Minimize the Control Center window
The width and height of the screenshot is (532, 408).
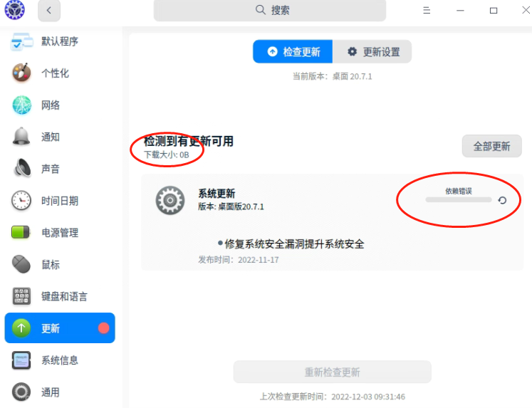[460, 11]
